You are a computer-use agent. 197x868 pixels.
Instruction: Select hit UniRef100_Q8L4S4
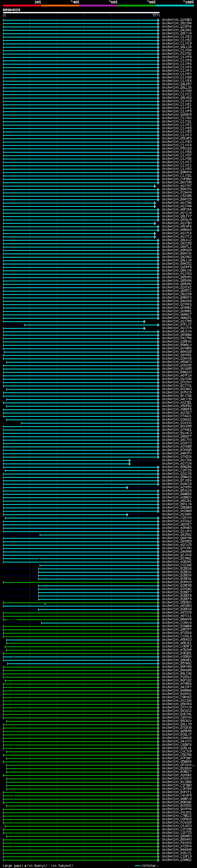[x=177, y=98]
